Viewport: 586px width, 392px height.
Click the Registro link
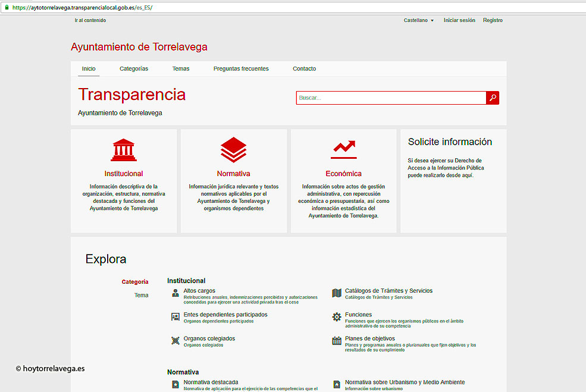click(x=493, y=20)
